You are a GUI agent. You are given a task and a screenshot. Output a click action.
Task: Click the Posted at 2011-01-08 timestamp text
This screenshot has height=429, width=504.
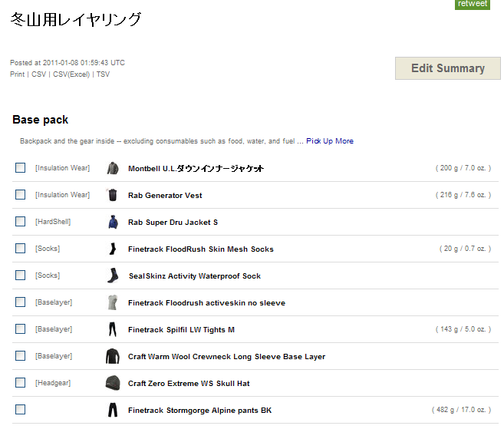(68, 63)
